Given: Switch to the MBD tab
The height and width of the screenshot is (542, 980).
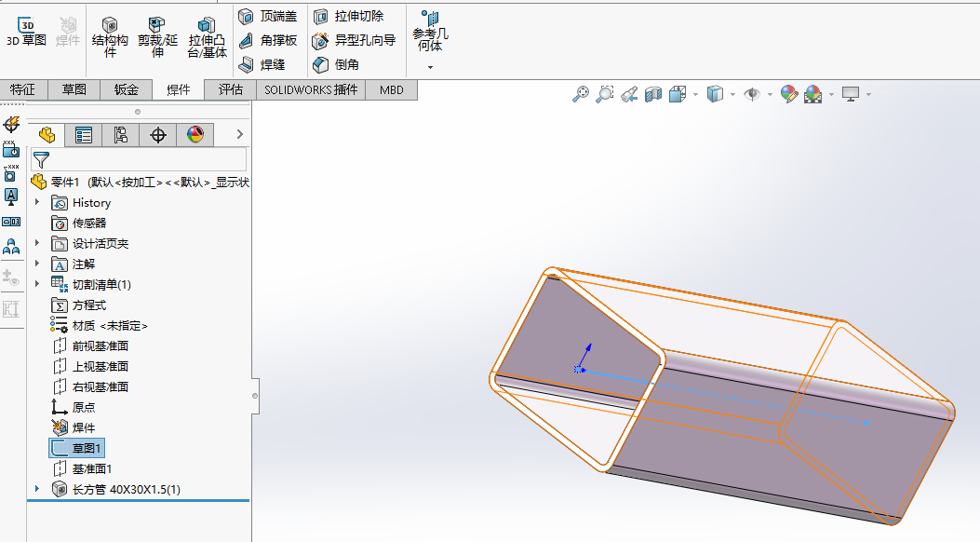Looking at the screenshot, I should coord(392,90).
